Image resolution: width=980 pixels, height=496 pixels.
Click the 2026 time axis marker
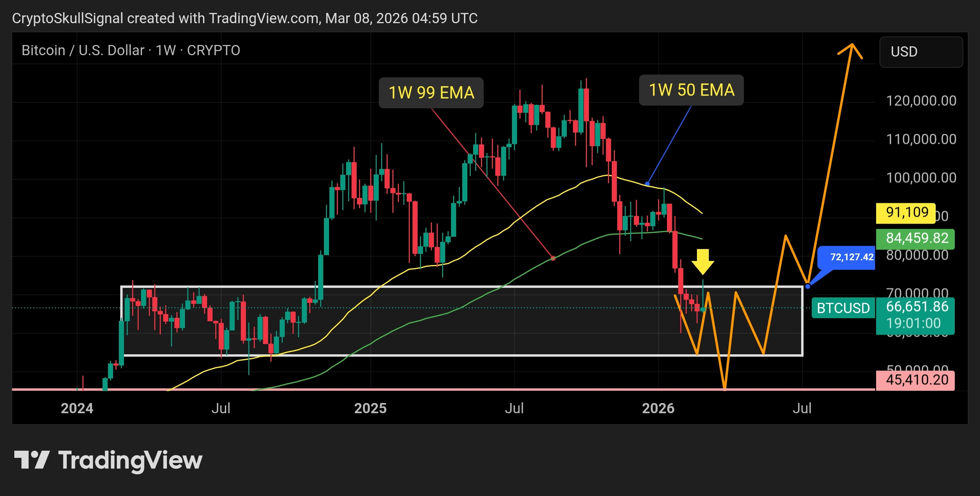point(658,408)
